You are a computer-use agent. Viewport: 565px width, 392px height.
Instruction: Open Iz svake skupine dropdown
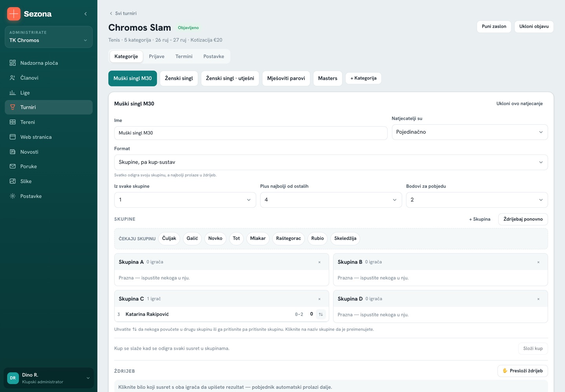coord(185,200)
